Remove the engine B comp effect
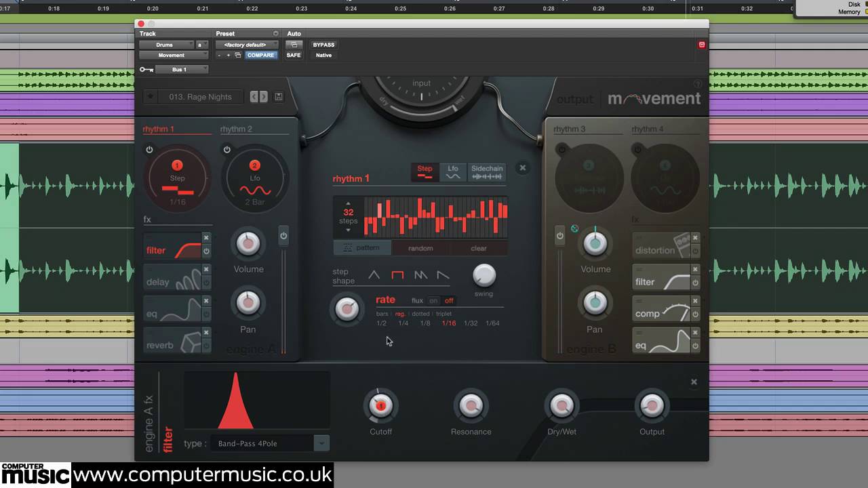This screenshot has height=488, width=868. click(695, 301)
